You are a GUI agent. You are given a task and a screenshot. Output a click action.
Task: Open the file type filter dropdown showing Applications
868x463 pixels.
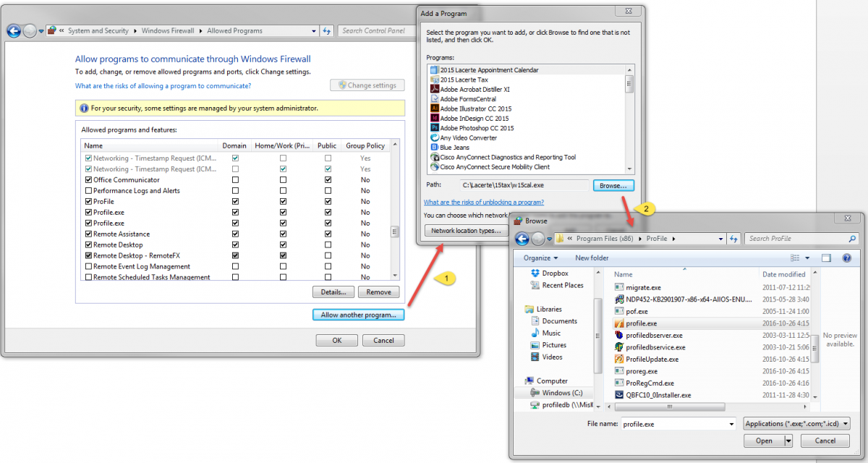tap(796, 423)
